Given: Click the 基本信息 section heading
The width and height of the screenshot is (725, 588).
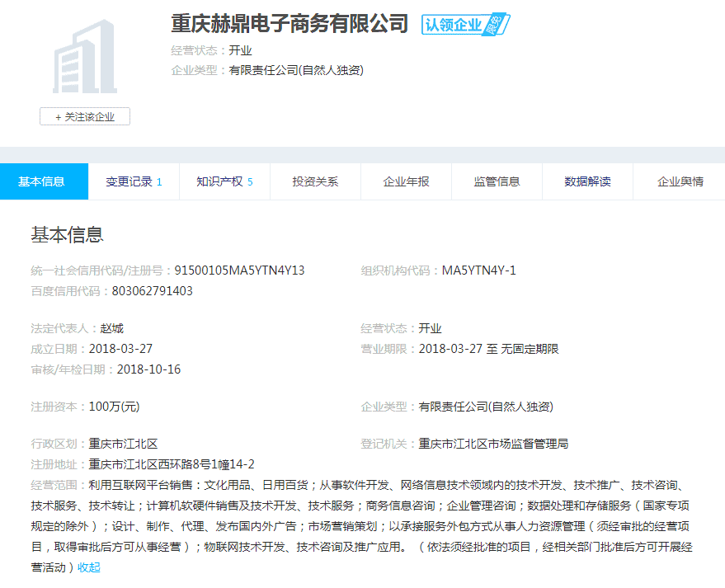Looking at the screenshot, I should 67,235.
